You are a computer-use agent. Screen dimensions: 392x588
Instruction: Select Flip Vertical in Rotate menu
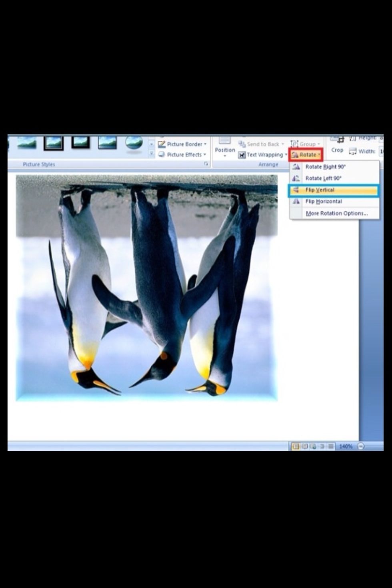320,190
